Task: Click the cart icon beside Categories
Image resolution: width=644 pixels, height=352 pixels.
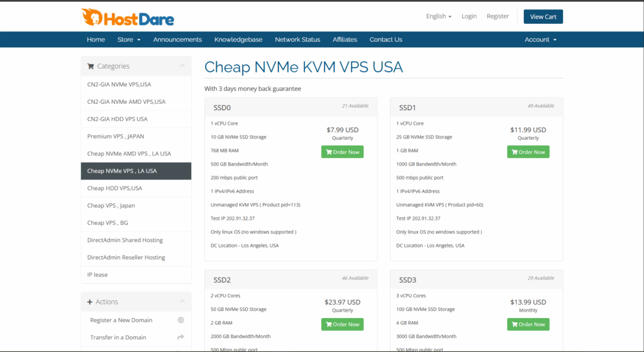Action: click(91, 66)
